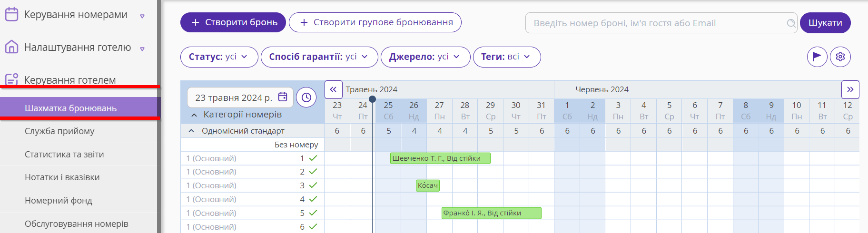Image resolution: width=868 pixels, height=233 pixels.
Task: Select the 31 Пт date column header
Action: [x=541, y=110]
